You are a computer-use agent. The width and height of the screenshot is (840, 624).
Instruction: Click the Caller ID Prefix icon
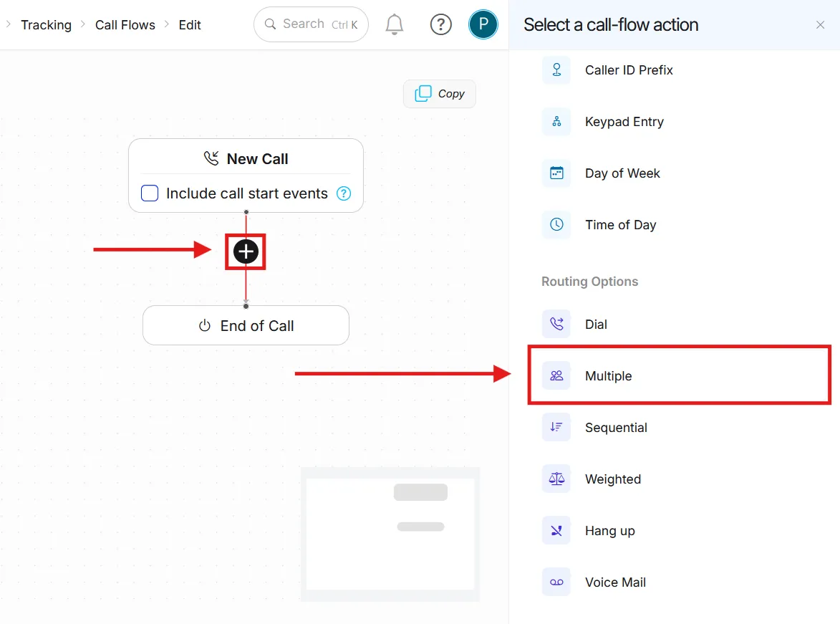(556, 70)
